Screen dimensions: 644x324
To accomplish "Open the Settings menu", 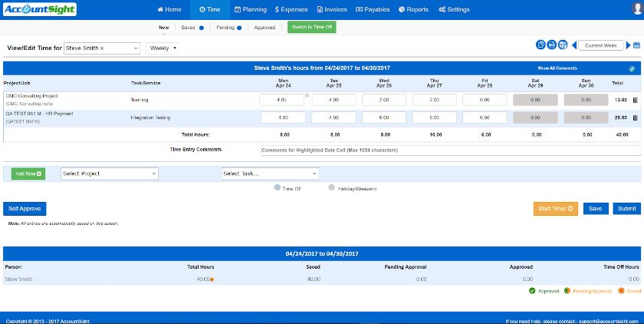I will click(x=454, y=9).
